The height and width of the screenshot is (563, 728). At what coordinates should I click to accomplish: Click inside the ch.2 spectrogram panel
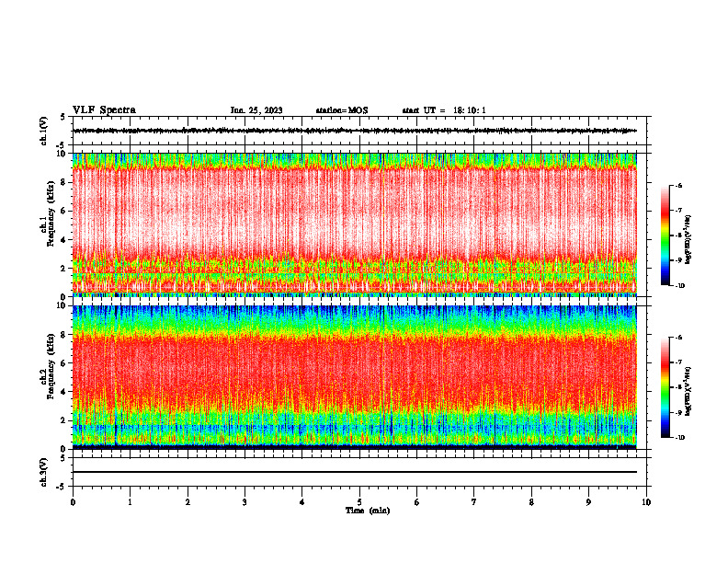tap(354, 377)
